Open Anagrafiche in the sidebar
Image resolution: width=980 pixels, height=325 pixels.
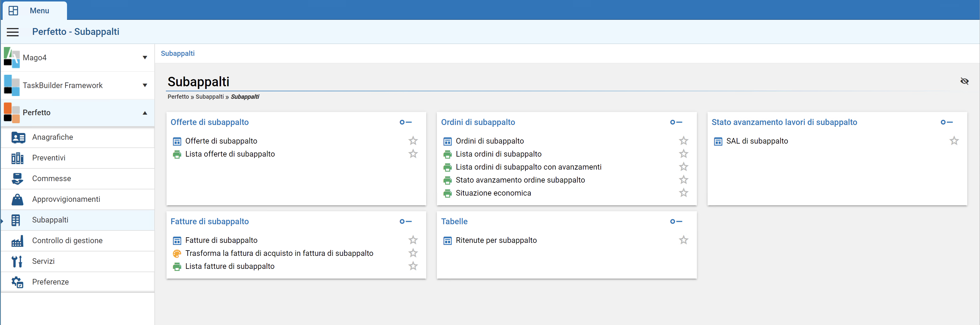(x=78, y=137)
